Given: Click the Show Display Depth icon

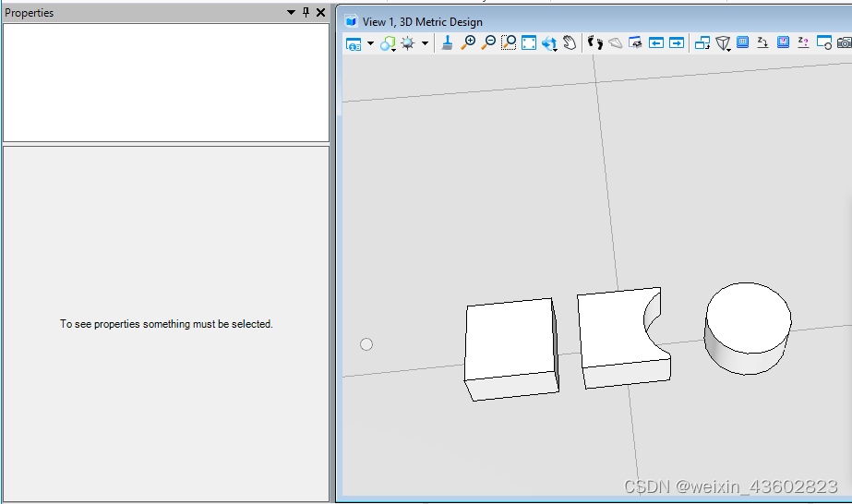Looking at the screenshot, I should (783, 42).
